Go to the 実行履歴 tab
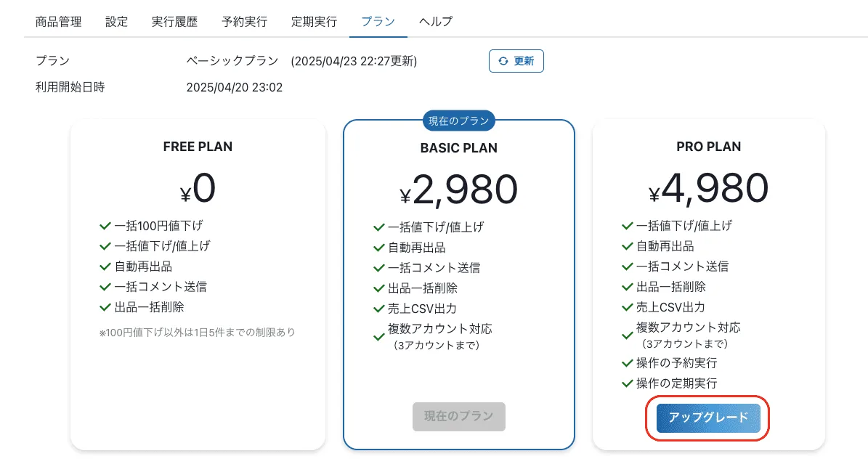This screenshot has width=868, height=472. [x=174, y=22]
